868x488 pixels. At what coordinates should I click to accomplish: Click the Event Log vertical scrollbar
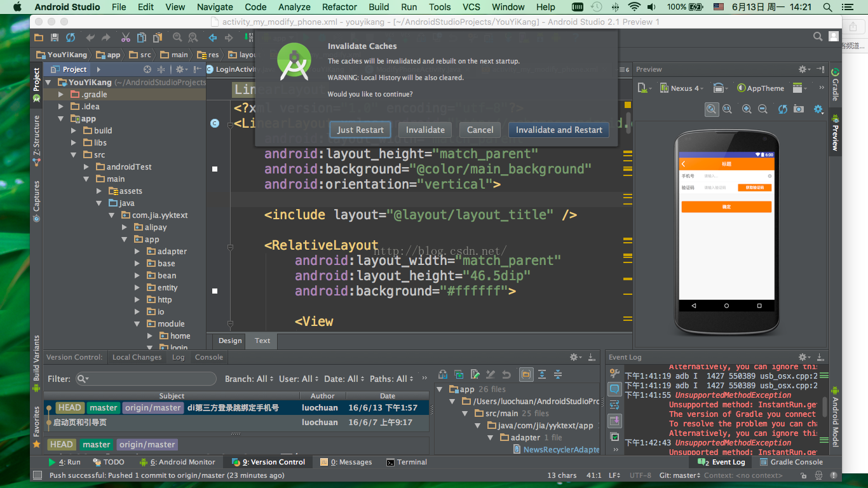(x=825, y=407)
